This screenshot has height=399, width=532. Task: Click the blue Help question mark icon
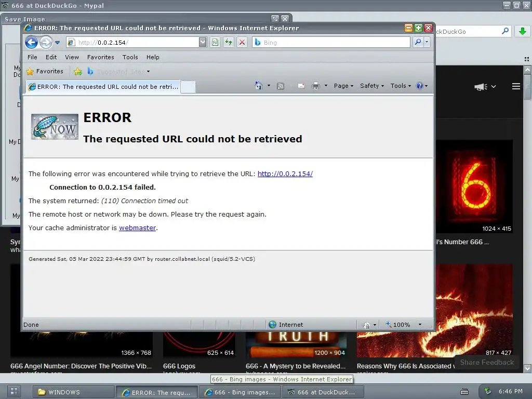420,86
